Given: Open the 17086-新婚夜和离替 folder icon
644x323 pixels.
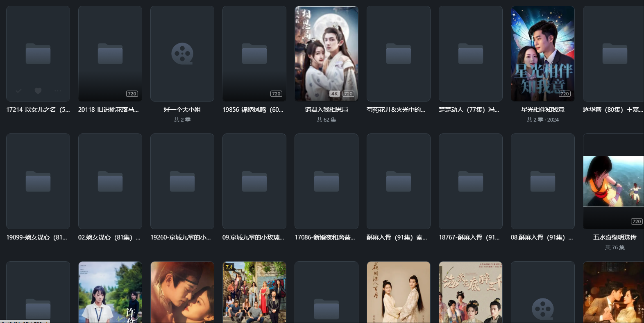Looking at the screenshot, I should (x=327, y=181).
